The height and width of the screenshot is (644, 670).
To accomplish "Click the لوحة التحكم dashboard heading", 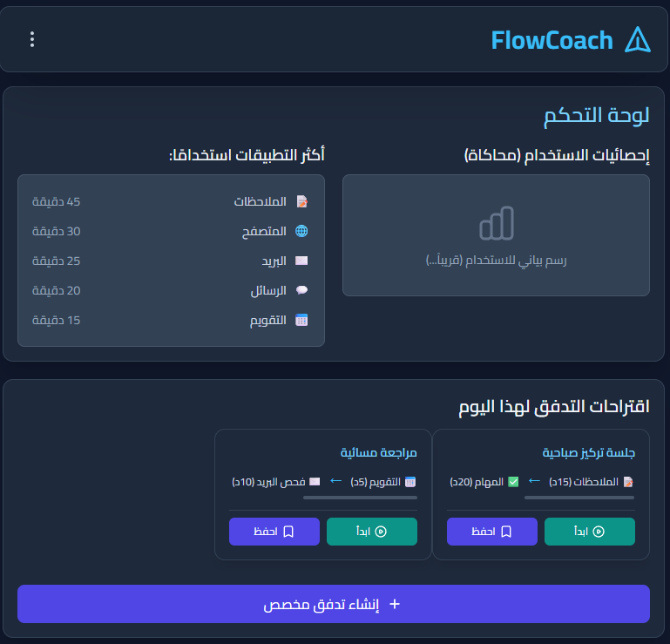I will pyautogui.click(x=597, y=116).
